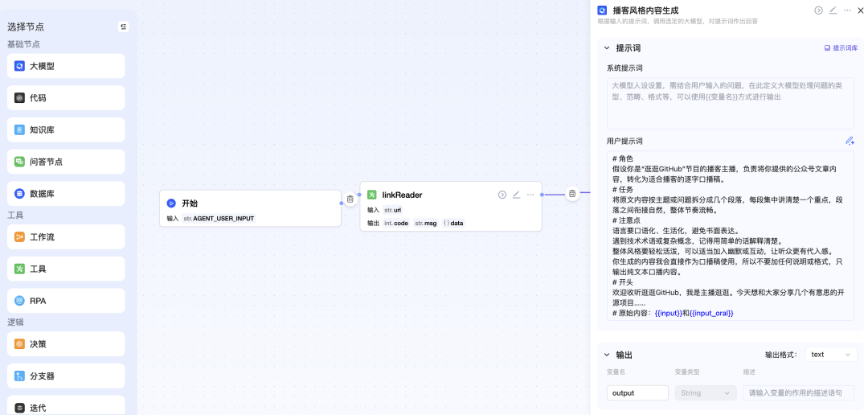Click the str.msg output tag
Image resolution: width=868 pixels, height=415 pixels.
pos(426,224)
